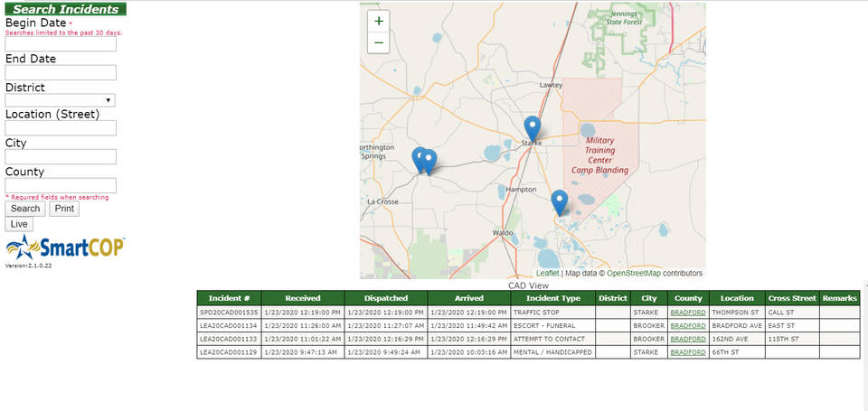Click the County input field
Viewport: 868px width, 411px height.
click(x=61, y=185)
